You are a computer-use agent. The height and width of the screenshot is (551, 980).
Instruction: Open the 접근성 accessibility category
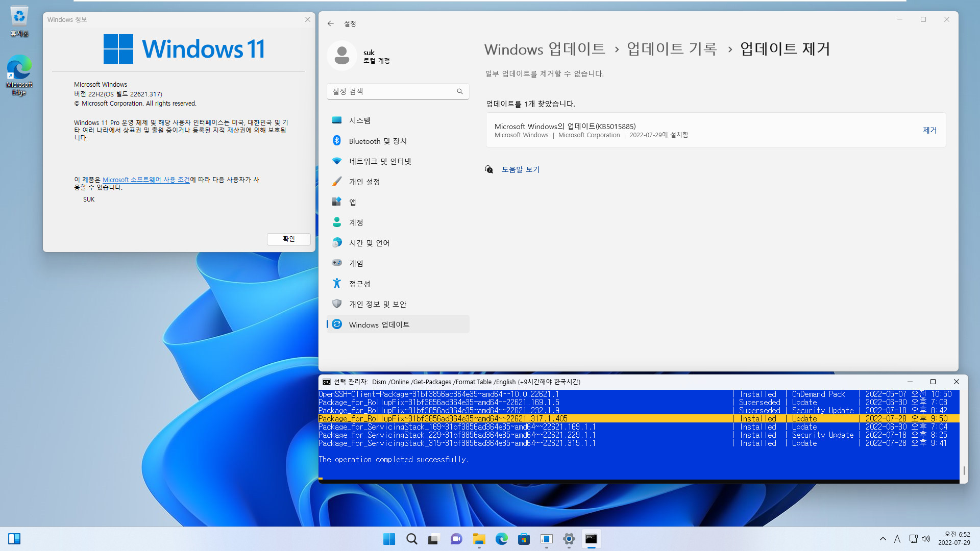point(398,284)
